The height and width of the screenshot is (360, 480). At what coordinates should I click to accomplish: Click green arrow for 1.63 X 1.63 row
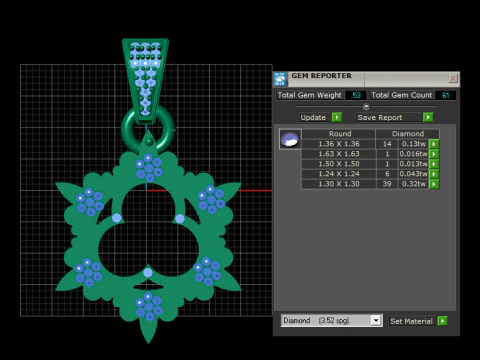pyautogui.click(x=434, y=154)
